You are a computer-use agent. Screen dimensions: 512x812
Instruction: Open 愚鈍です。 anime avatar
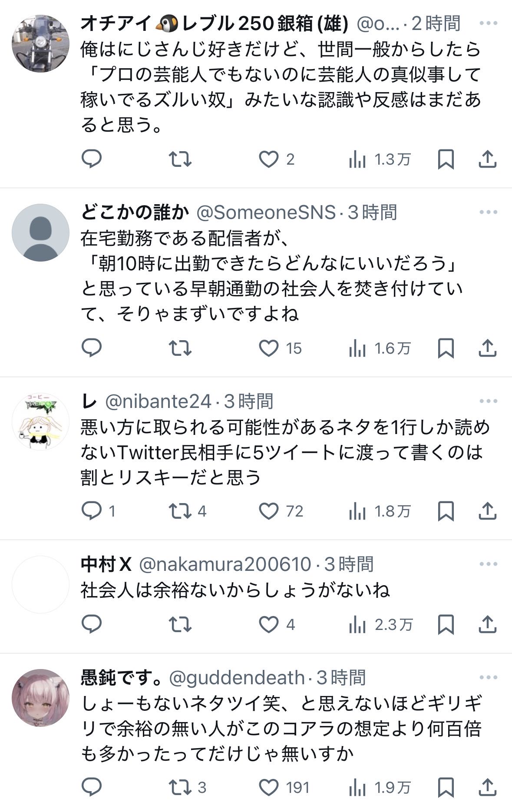[40, 698]
